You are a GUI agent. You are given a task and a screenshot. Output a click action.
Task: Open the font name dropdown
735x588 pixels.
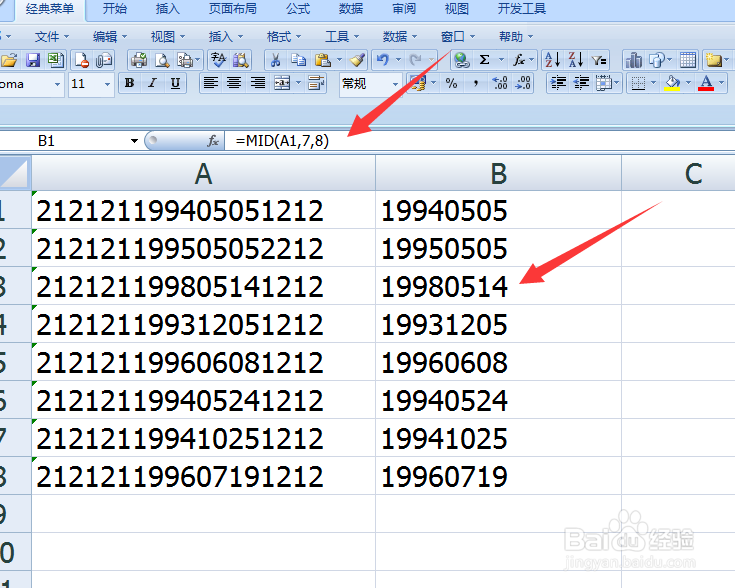pyautogui.click(x=57, y=84)
